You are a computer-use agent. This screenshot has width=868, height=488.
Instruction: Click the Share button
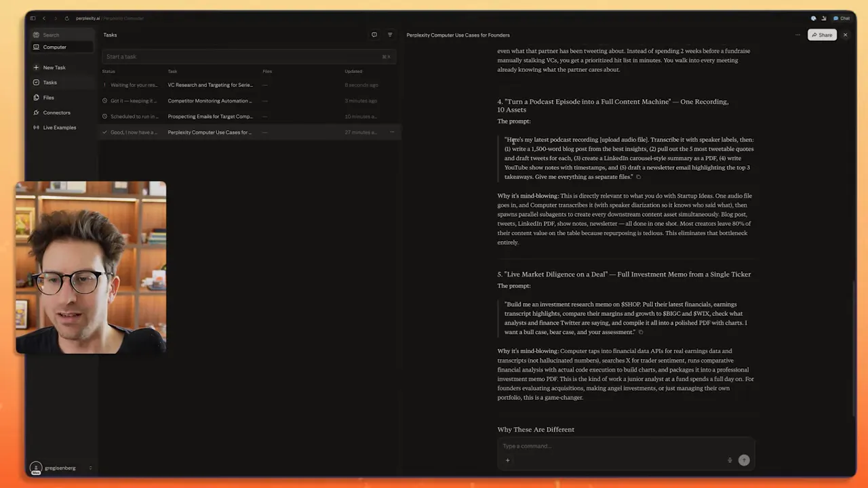point(822,35)
